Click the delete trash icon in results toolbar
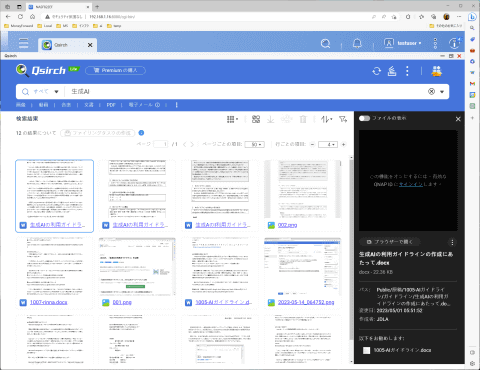The image size is (480, 370). 303,119
